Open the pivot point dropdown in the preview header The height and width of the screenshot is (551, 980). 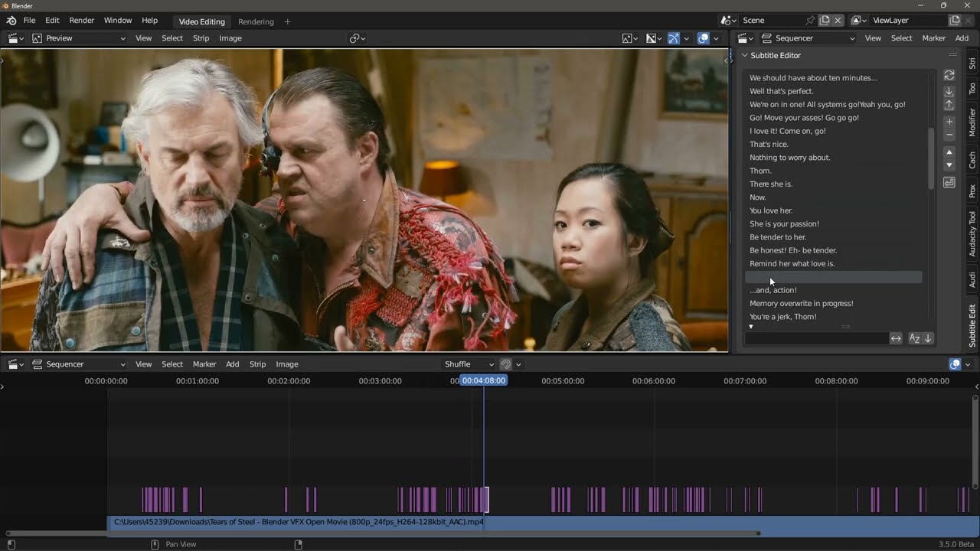click(x=358, y=38)
